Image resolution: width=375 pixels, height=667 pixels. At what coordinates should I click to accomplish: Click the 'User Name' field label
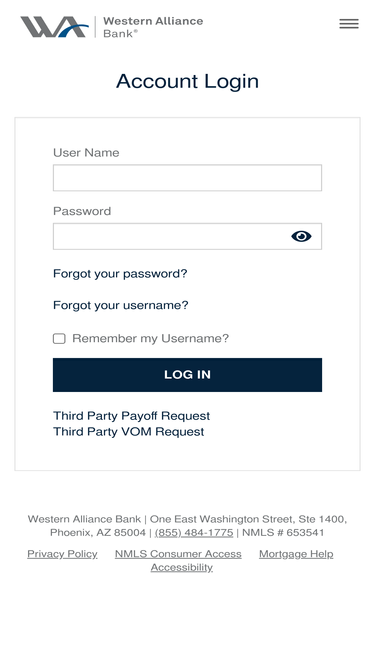click(x=86, y=153)
